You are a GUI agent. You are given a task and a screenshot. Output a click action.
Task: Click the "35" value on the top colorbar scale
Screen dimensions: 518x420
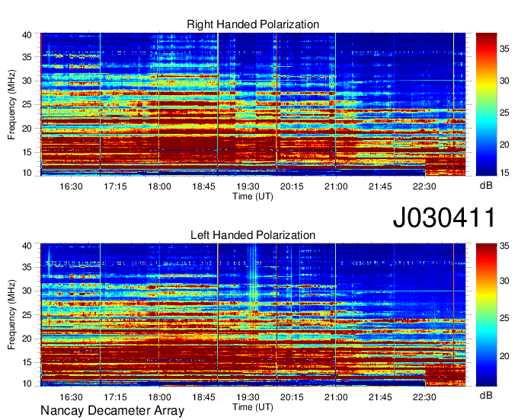(504, 49)
